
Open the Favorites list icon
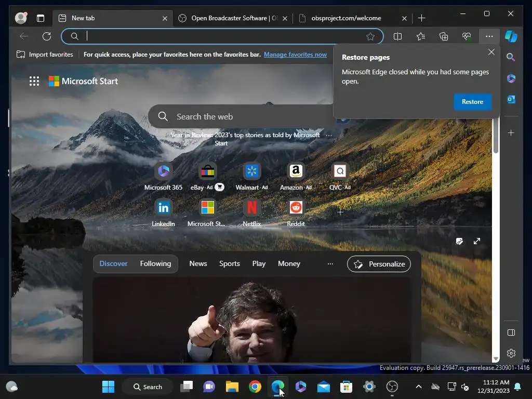pos(421,36)
